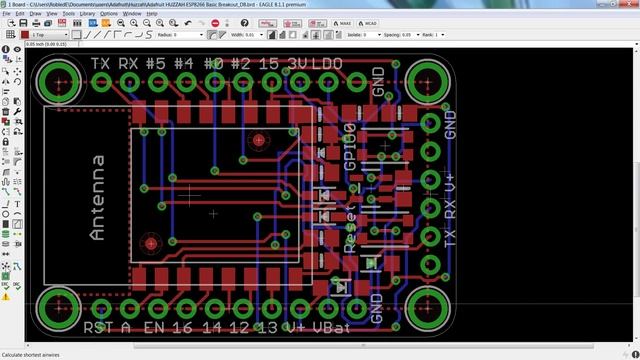
Task: Click the Print toolbar icon
Action: pyautogui.click(x=36, y=23)
